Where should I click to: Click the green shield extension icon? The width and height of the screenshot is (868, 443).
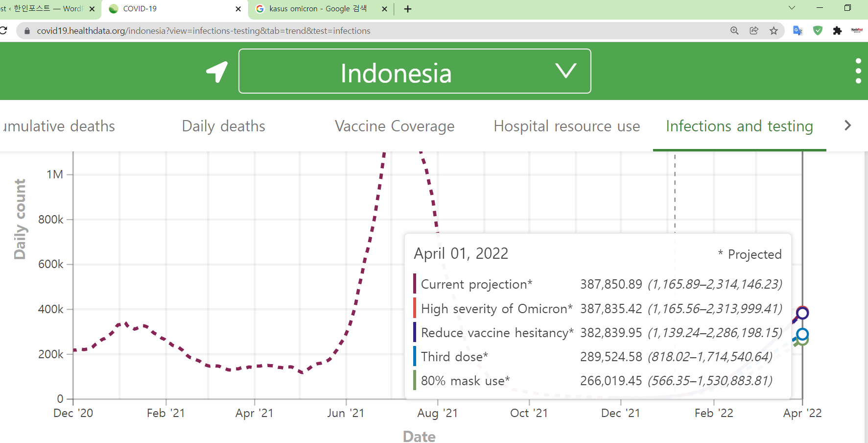818,31
